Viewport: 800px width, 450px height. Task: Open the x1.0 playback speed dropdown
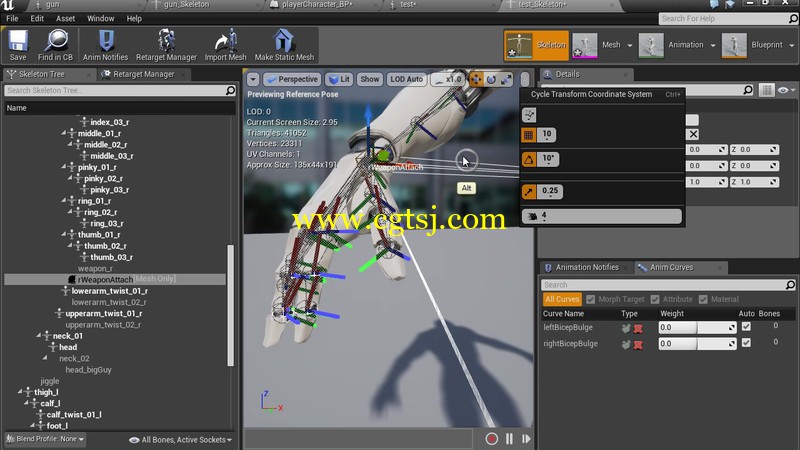click(x=447, y=79)
